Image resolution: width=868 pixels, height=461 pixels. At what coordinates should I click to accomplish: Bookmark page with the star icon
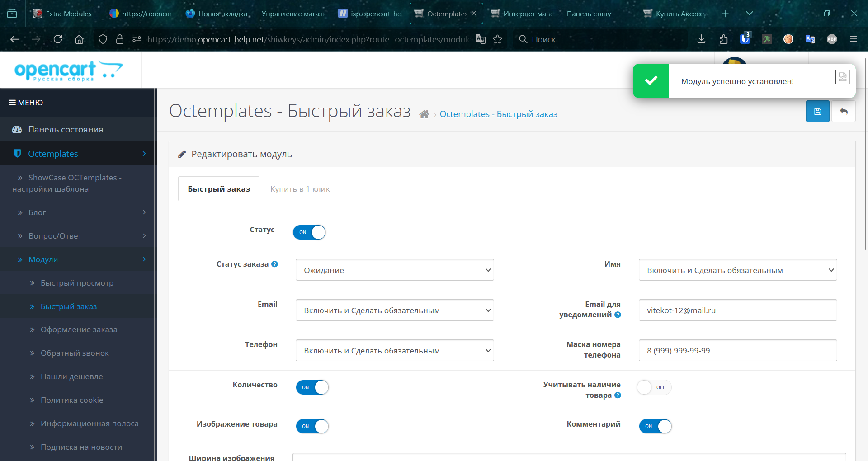(x=498, y=39)
